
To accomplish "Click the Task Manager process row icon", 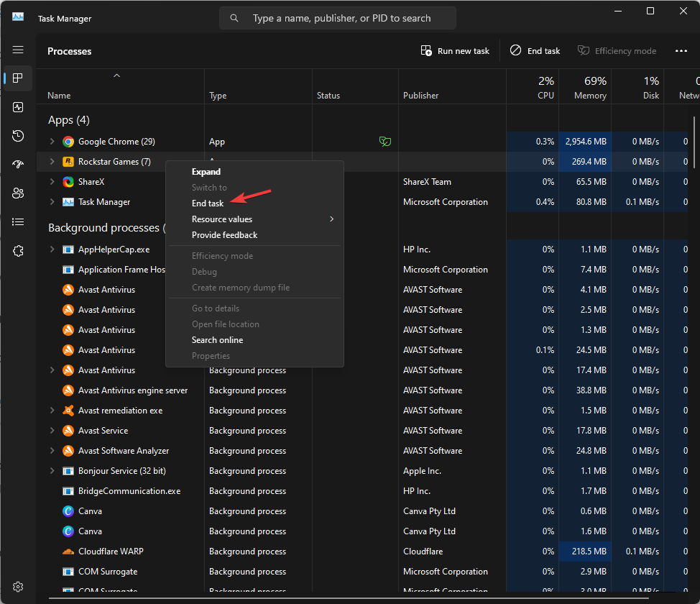I will tap(68, 202).
